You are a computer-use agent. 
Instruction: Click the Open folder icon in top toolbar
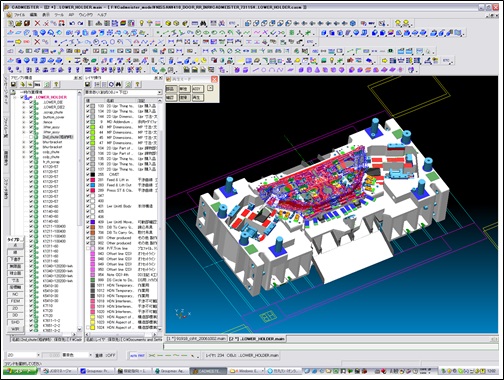tap(19, 23)
